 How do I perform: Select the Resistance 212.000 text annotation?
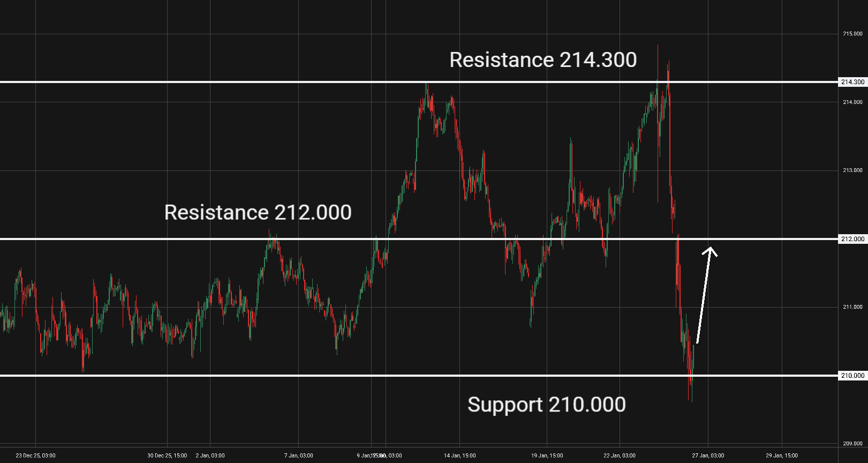coord(258,212)
